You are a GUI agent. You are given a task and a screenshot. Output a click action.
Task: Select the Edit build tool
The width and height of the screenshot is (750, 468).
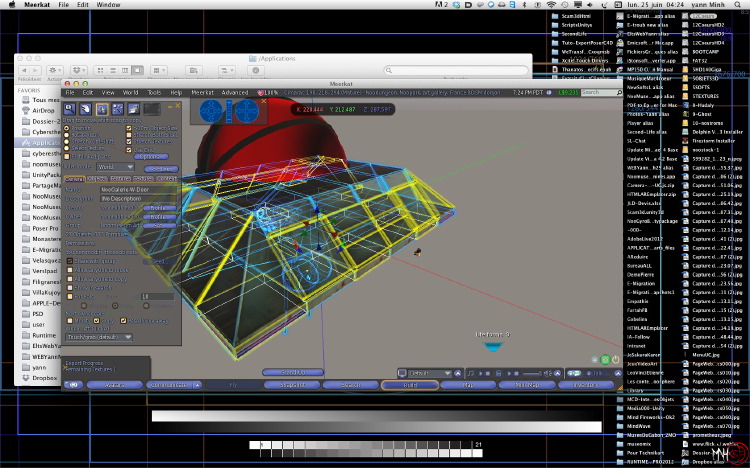click(x=101, y=109)
